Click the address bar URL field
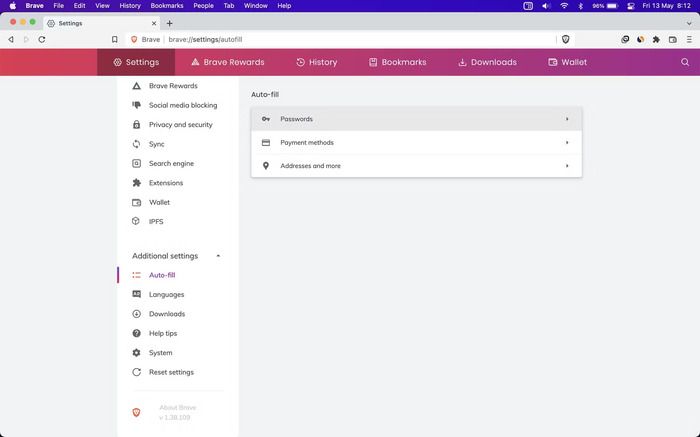This screenshot has height=437, width=700. coord(339,39)
